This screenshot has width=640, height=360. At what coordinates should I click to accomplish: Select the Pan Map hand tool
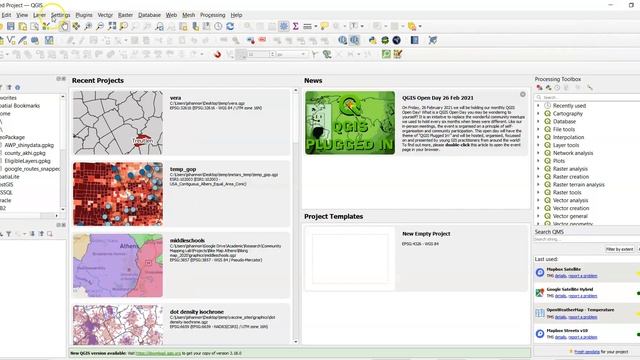[64, 27]
